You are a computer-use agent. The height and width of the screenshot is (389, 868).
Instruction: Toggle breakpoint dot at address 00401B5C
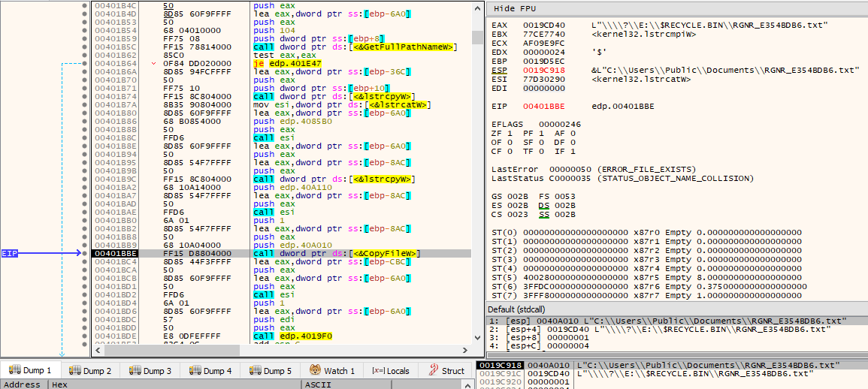pyautogui.click(x=84, y=47)
